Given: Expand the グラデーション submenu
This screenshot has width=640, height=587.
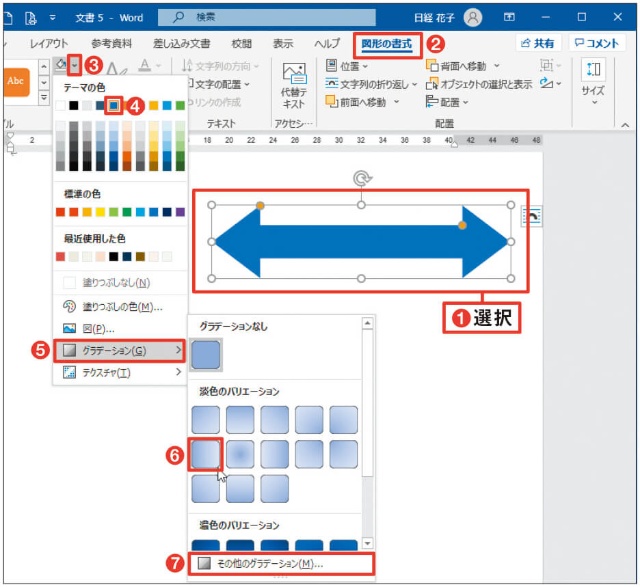Looking at the screenshot, I should pyautogui.click(x=120, y=350).
